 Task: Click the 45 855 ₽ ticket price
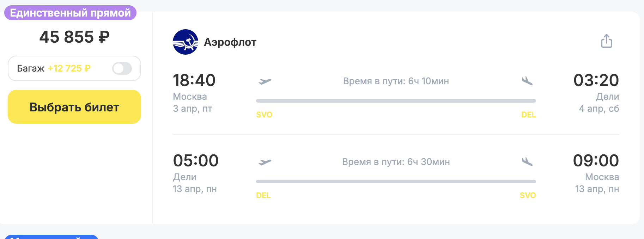(74, 37)
